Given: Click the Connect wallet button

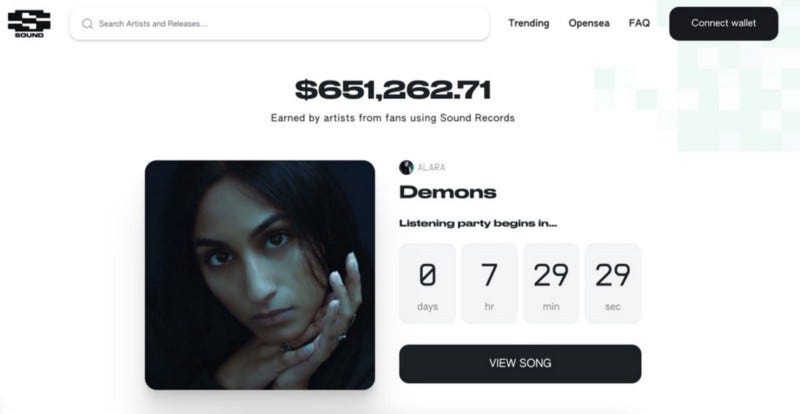Looking at the screenshot, I should pyautogui.click(x=723, y=23).
